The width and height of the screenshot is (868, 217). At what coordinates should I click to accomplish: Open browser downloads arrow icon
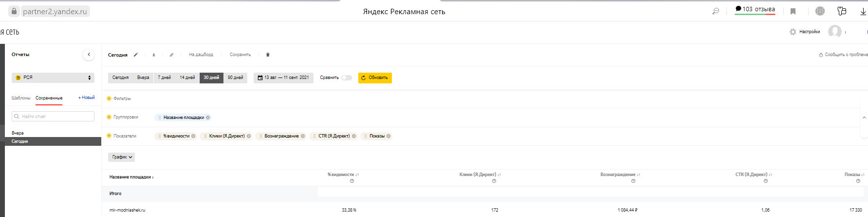coord(863,11)
